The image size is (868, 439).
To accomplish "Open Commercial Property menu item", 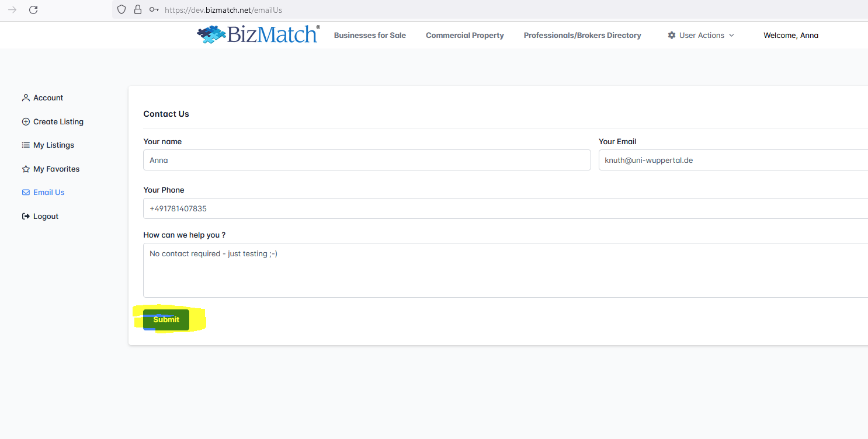I will pyautogui.click(x=464, y=36).
